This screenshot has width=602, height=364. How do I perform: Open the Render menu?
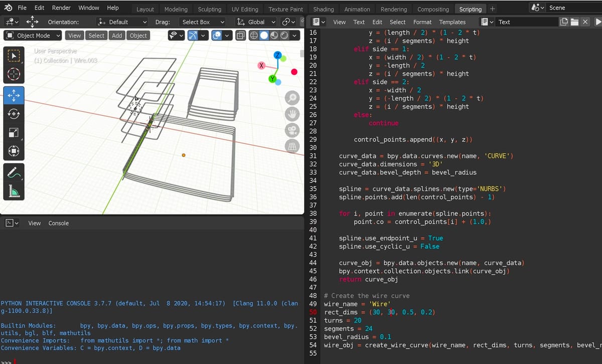(61, 8)
